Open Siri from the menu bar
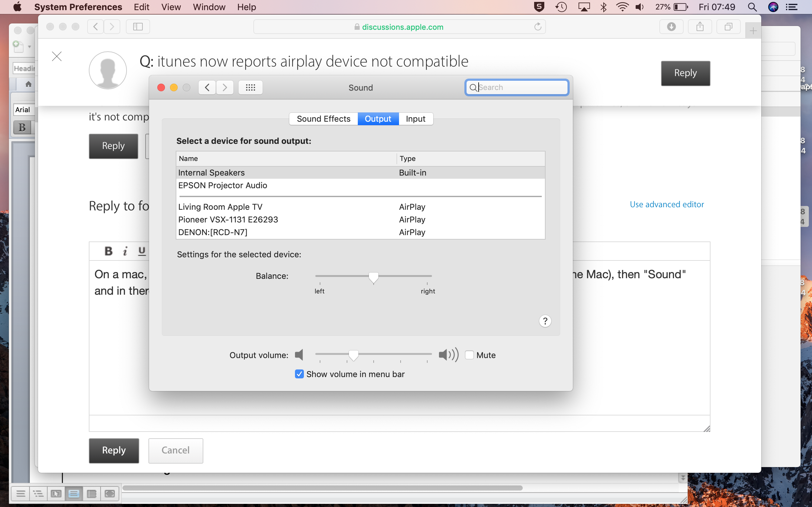 773,7
